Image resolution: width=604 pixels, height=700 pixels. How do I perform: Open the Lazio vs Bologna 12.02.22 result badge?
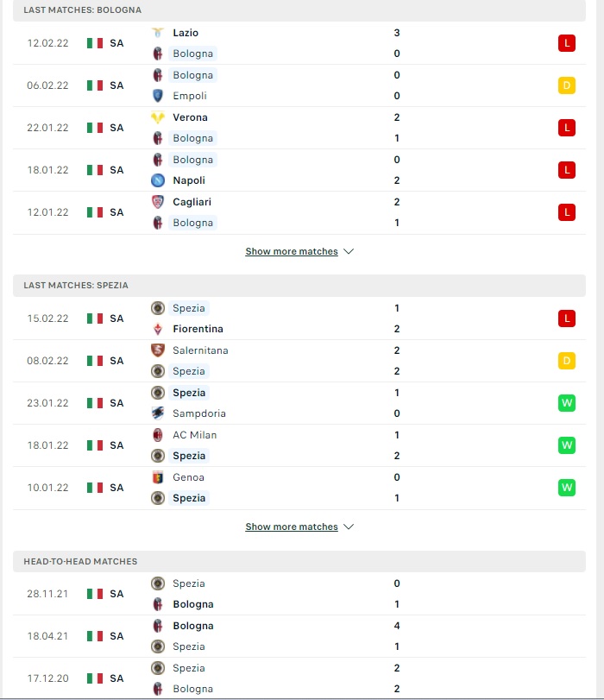pyautogui.click(x=567, y=43)
